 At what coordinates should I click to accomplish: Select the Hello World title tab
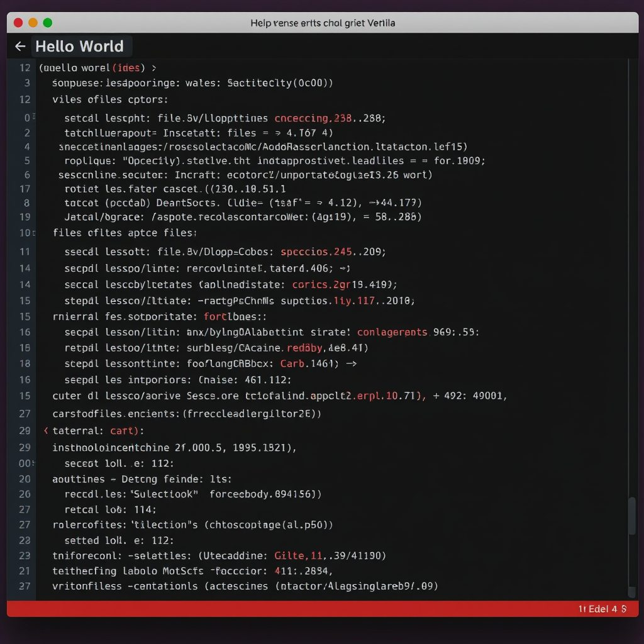(79, 47)
